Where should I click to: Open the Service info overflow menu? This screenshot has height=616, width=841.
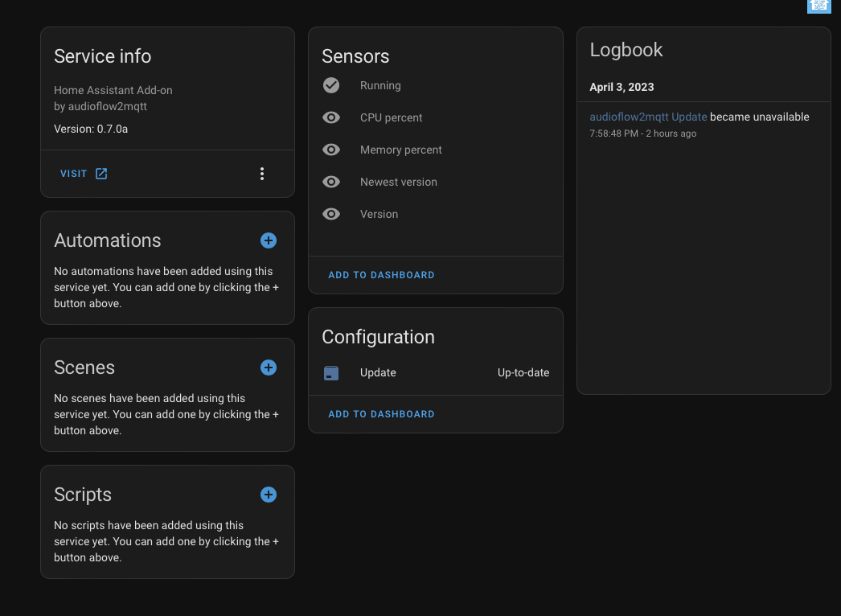261,173
